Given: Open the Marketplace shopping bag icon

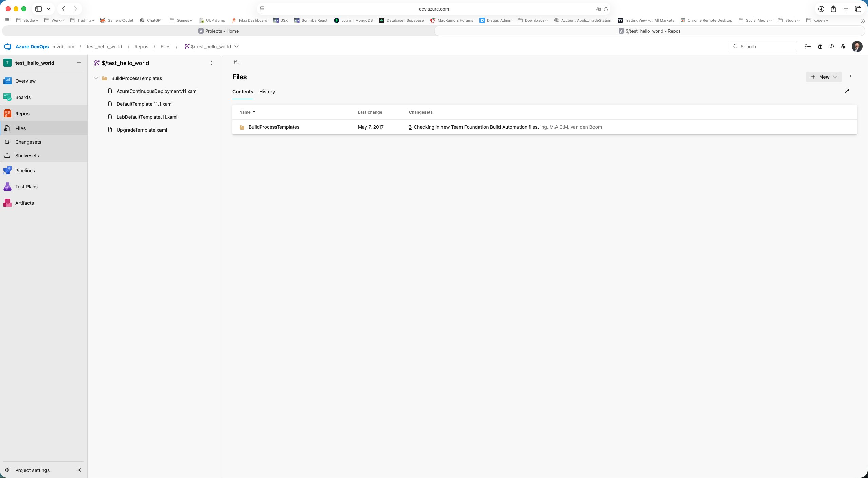Looking at the screenshot, I should [x=819, y=46].
